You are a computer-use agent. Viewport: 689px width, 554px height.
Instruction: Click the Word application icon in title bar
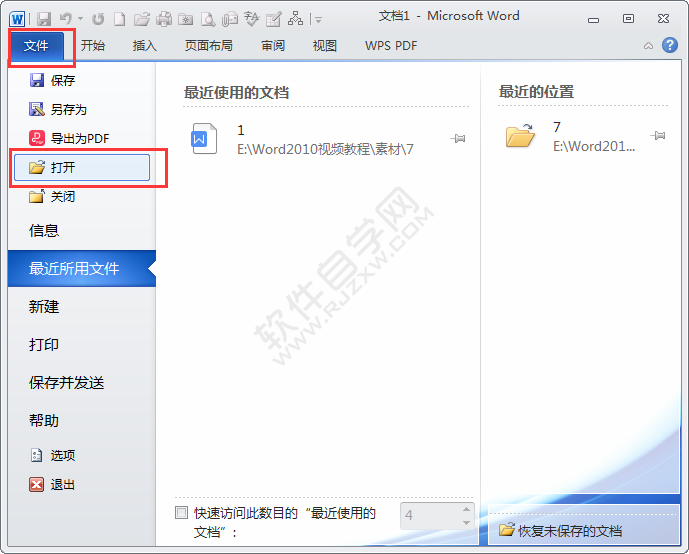[17, 19]
